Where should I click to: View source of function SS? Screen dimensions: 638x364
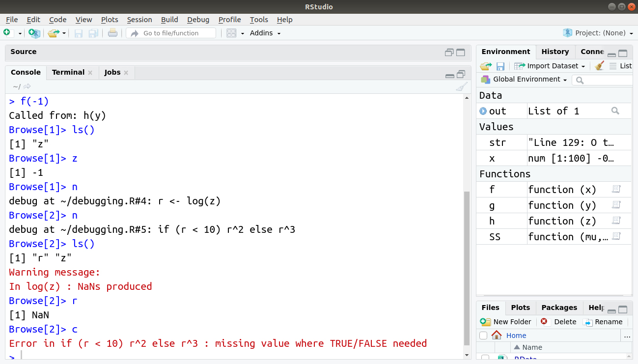point(616,236)
